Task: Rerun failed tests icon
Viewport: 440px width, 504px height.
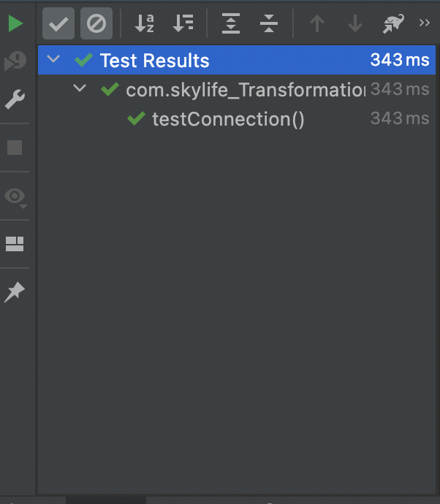Action: [15, 61]
